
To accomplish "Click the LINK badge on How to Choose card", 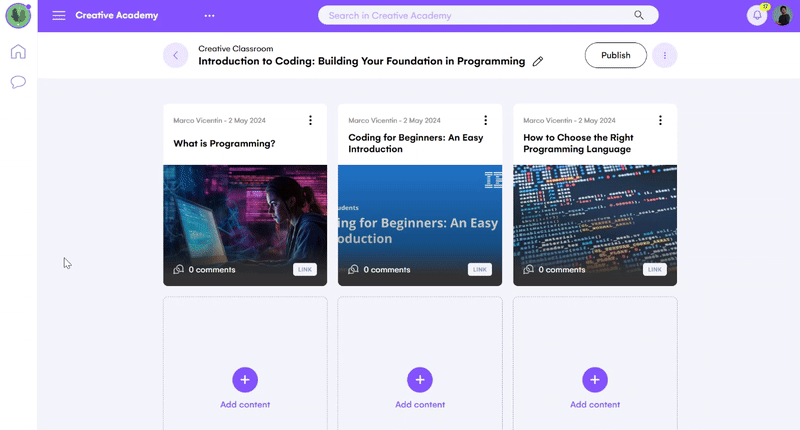I will coord(655,269).
